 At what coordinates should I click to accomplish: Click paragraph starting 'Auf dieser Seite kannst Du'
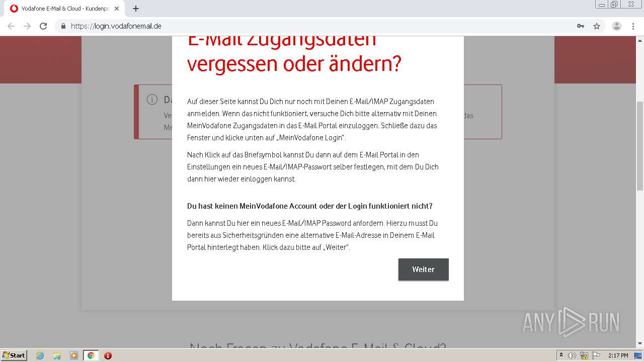tap(312, 120)
